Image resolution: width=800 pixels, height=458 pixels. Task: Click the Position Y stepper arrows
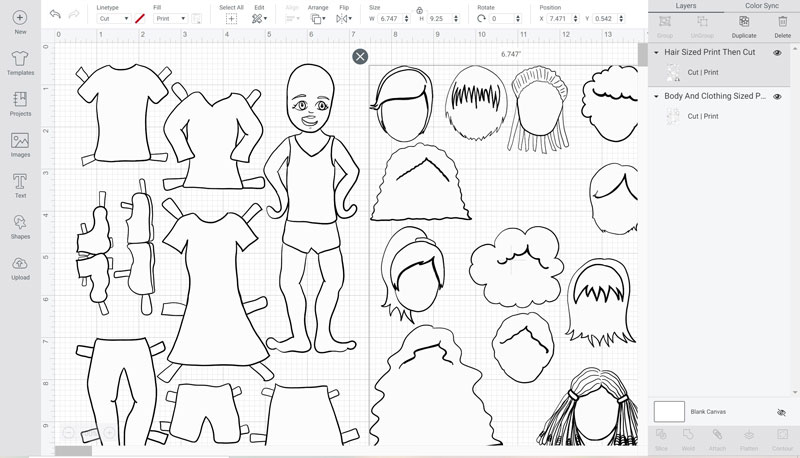click(621, 19)
